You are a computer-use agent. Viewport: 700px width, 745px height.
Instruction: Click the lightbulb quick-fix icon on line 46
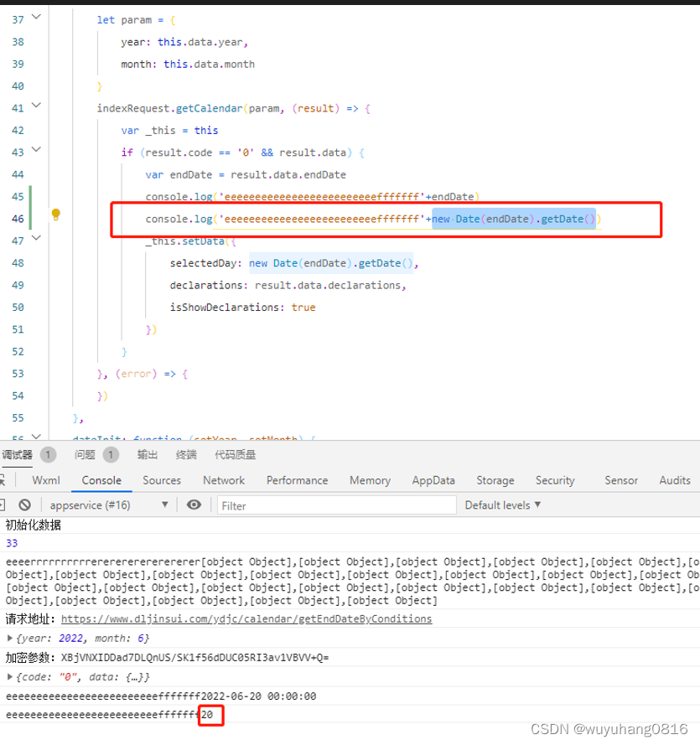pyautogui.click(x=55, y=215)
